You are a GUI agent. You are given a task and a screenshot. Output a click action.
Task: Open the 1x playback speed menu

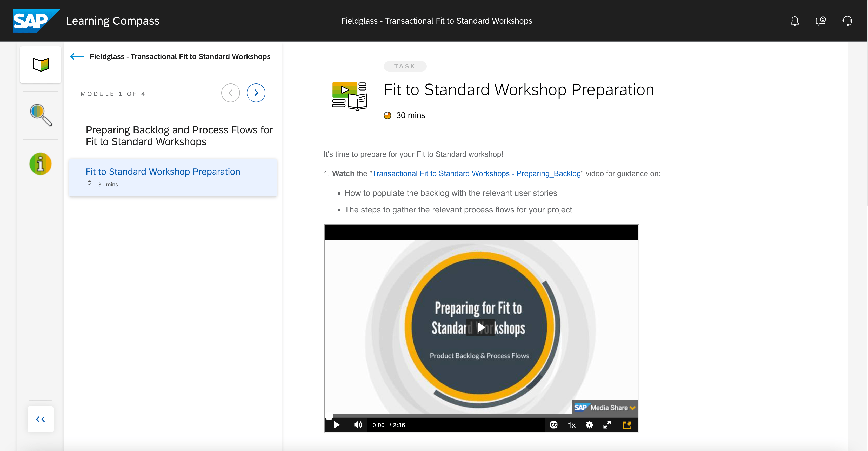click(x=571, y=425)
